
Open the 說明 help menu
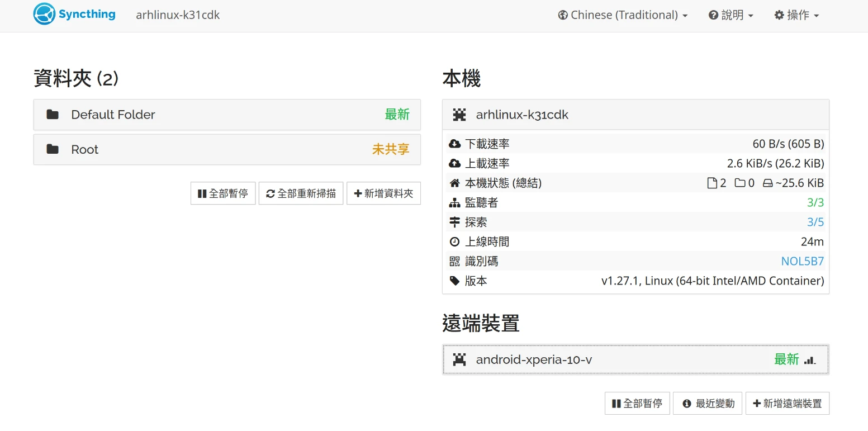click(731, 15)
